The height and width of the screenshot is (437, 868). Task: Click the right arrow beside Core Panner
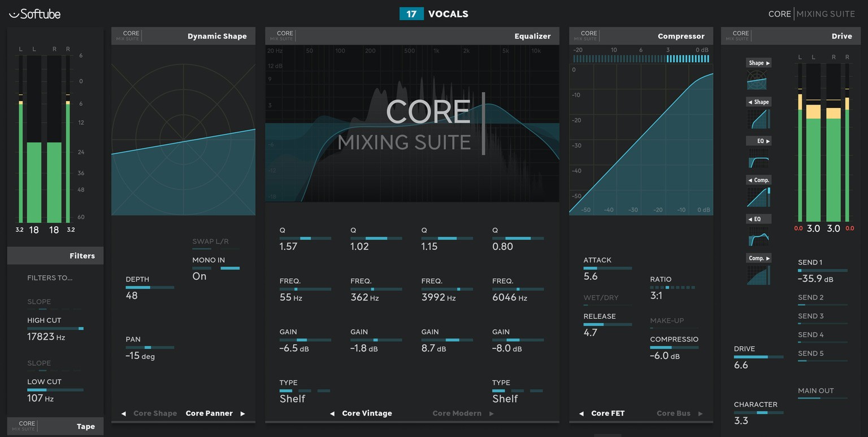pos(242,413)
